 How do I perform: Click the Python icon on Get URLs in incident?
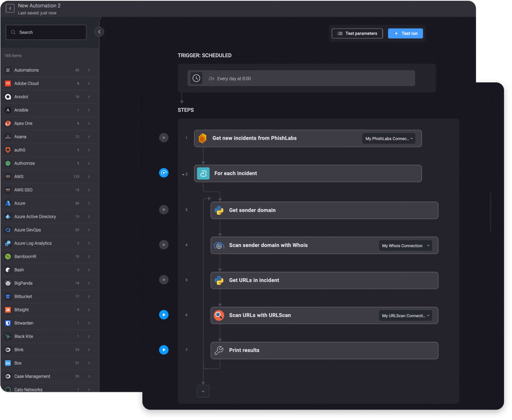point(219,280)
